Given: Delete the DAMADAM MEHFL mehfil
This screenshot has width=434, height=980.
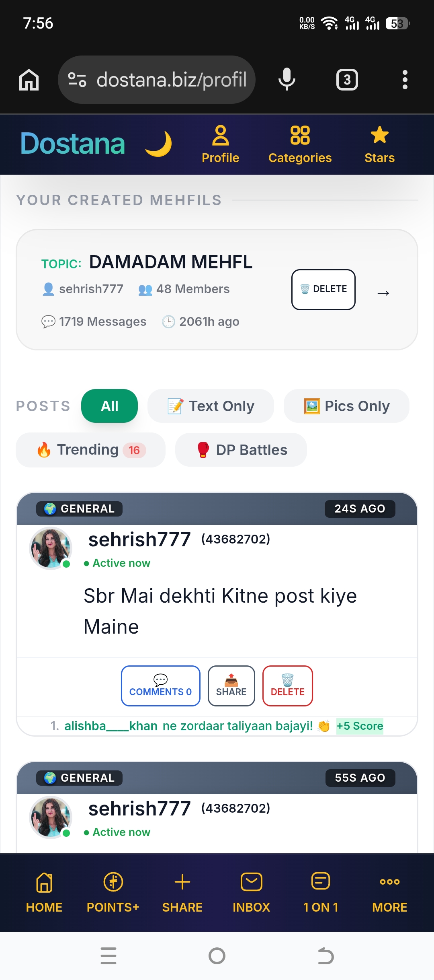Looking at the screenshot, I should (x=323, y=290).
